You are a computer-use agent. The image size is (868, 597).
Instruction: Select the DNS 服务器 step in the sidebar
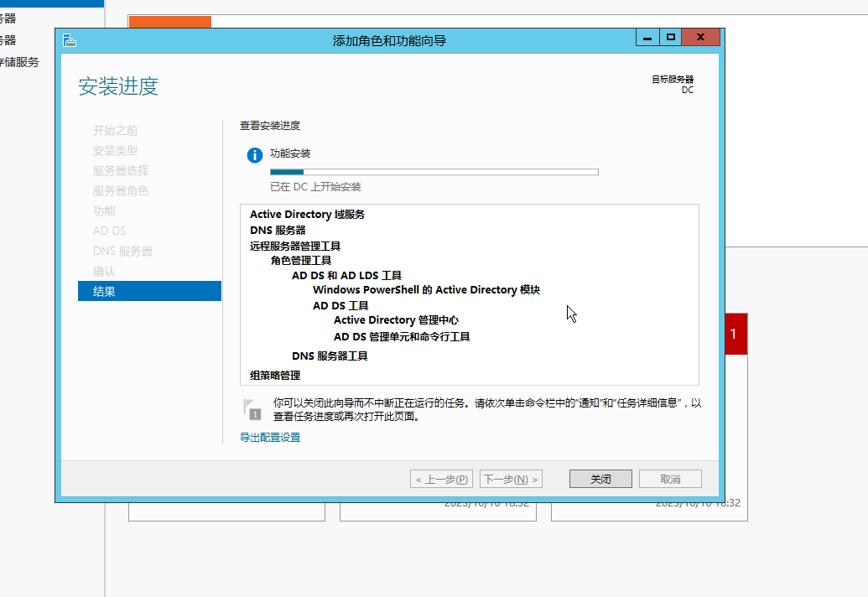coord(122,252)
